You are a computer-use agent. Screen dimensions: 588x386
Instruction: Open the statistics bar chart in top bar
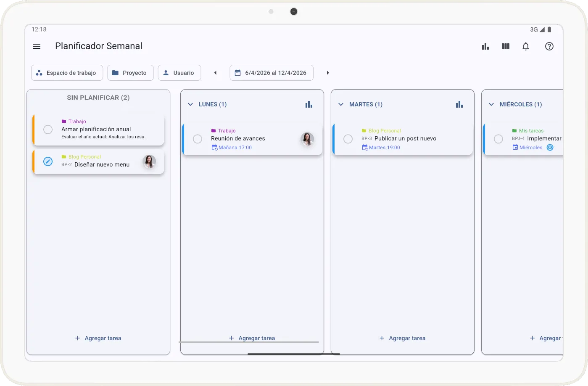[485, 46]
